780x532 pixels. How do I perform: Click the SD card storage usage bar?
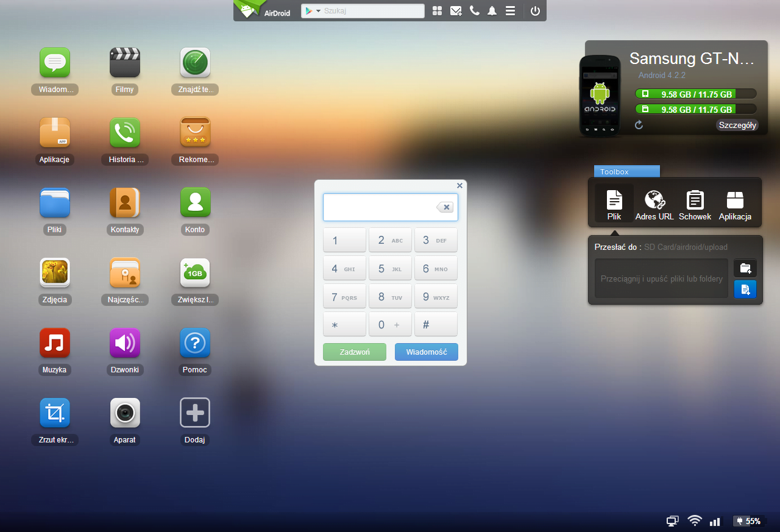pos(695,109)
